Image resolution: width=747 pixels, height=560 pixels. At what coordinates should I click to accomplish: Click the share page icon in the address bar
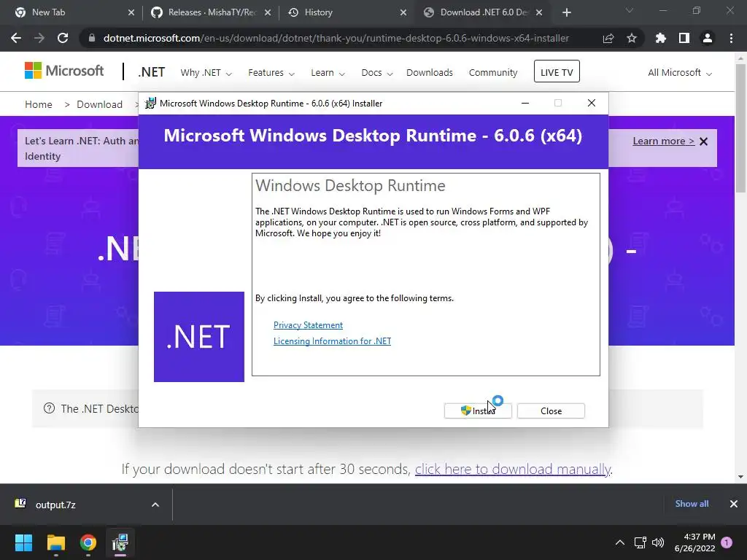pos(608,38)
